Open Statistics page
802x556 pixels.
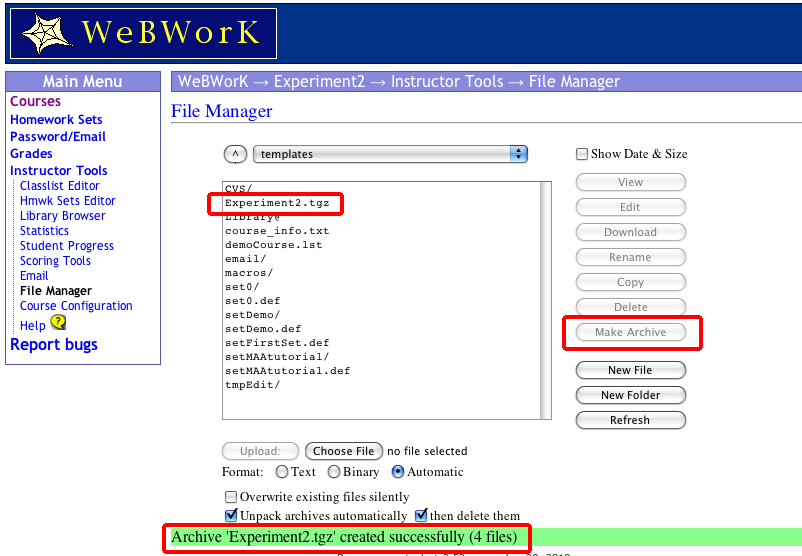coord(44,231)
